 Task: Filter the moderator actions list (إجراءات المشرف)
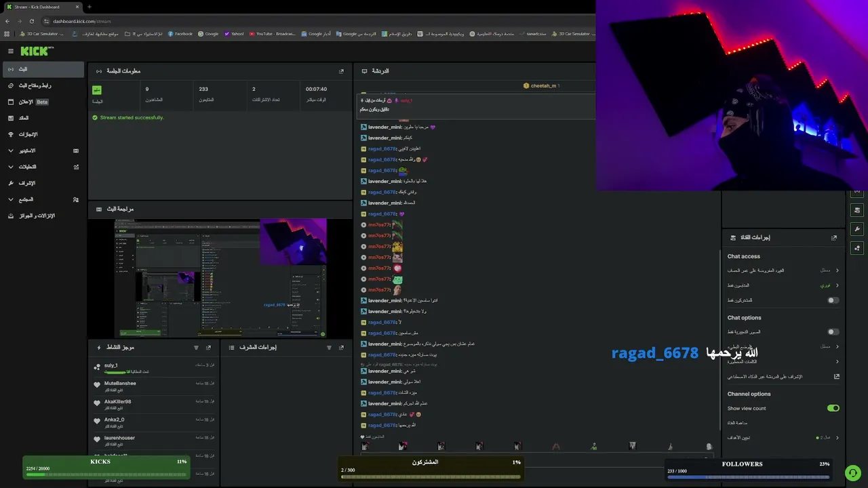point(329,348)
